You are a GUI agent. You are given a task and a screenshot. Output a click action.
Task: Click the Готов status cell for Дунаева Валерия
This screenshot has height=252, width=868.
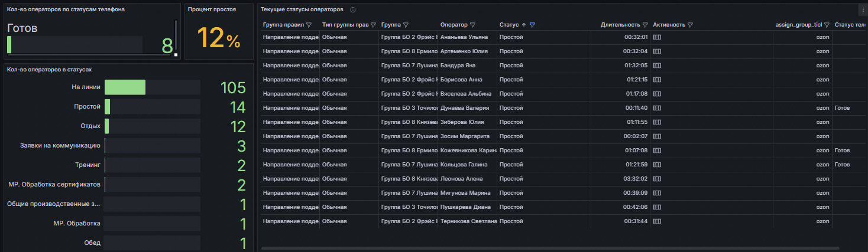tap(842, 108)
